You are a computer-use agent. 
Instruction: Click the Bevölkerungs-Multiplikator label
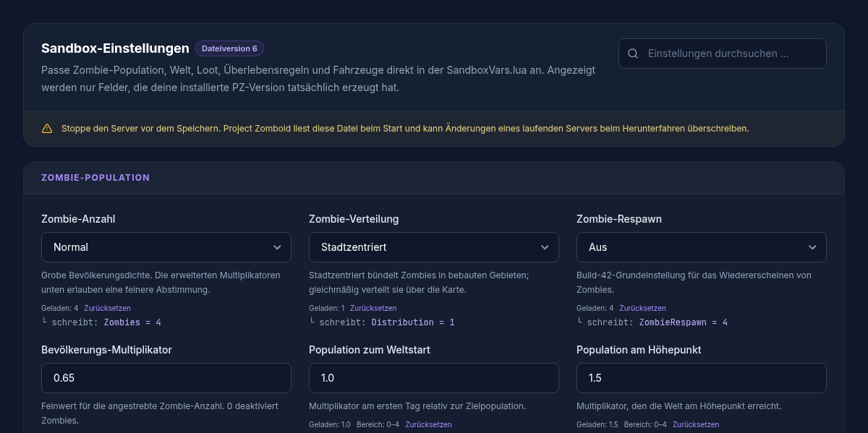[106, 350]
